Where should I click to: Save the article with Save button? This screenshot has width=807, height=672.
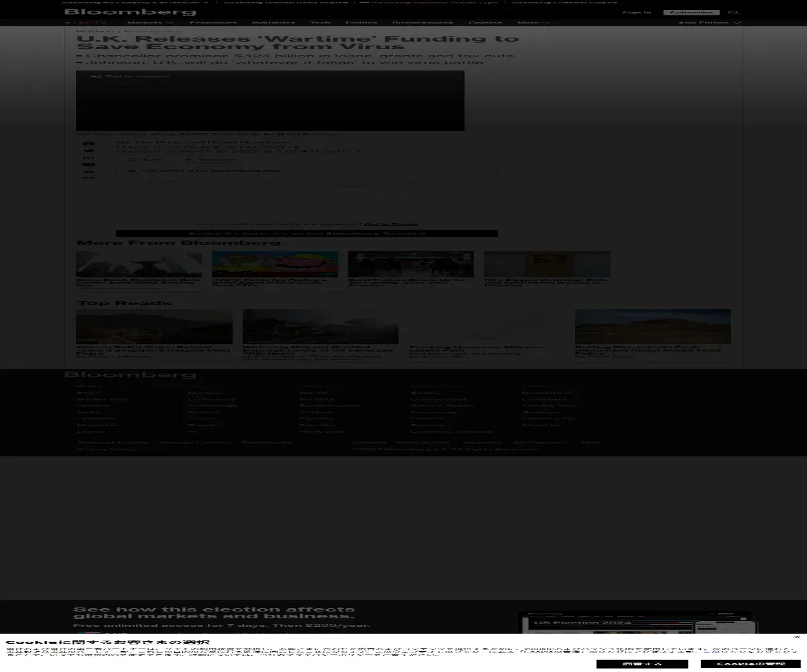[146, 160]
